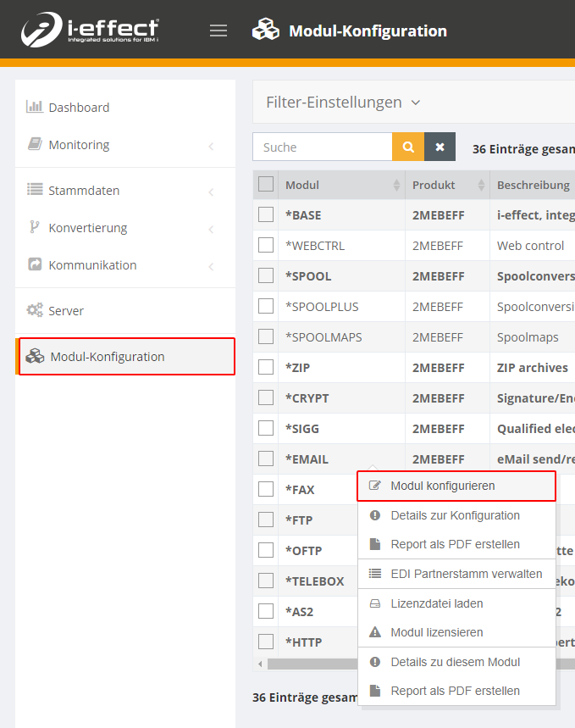The height and width of the screenshot is (728, 575).
Task: Tick the checkbox for *SPOOLMAPS row
Action: [x=266, y=336]
